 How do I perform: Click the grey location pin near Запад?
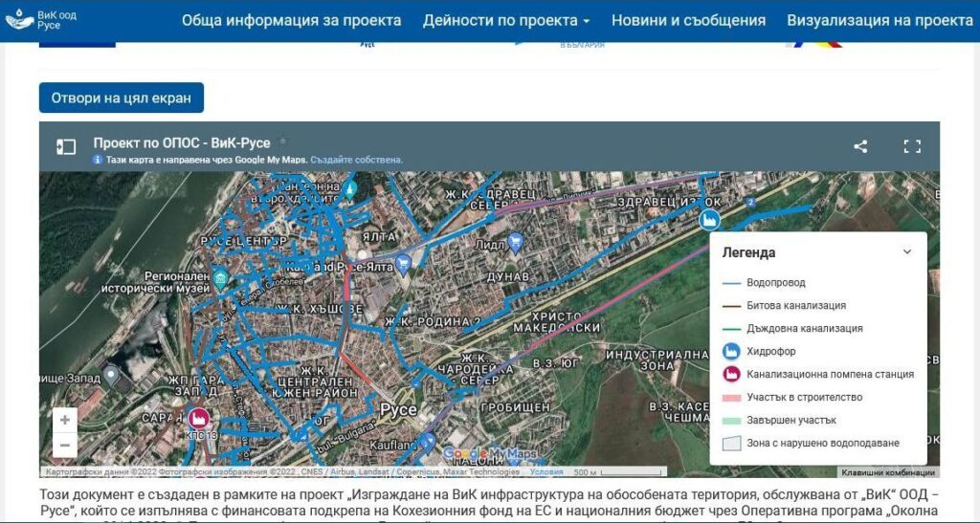tap(111, 375)
